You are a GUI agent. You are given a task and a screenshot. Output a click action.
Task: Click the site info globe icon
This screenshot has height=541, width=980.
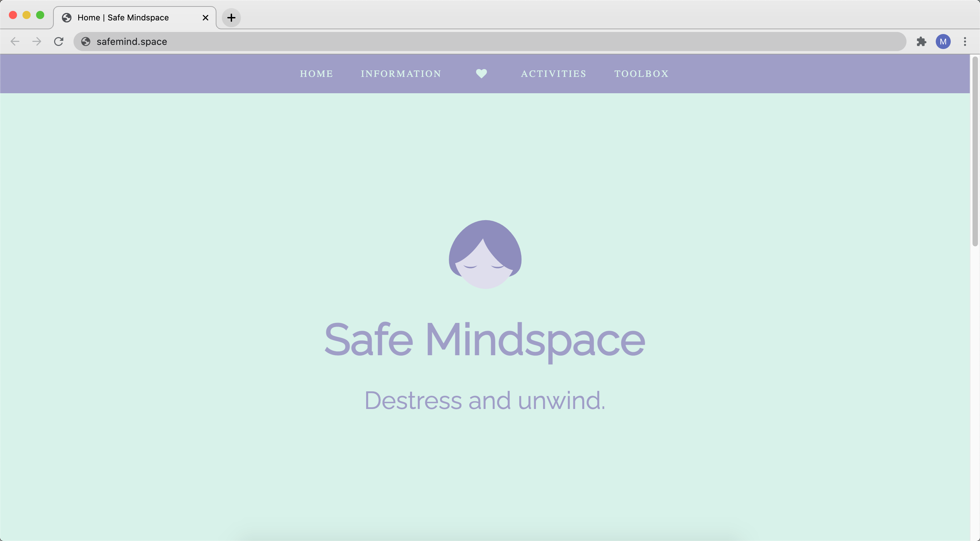coord(86,42)
